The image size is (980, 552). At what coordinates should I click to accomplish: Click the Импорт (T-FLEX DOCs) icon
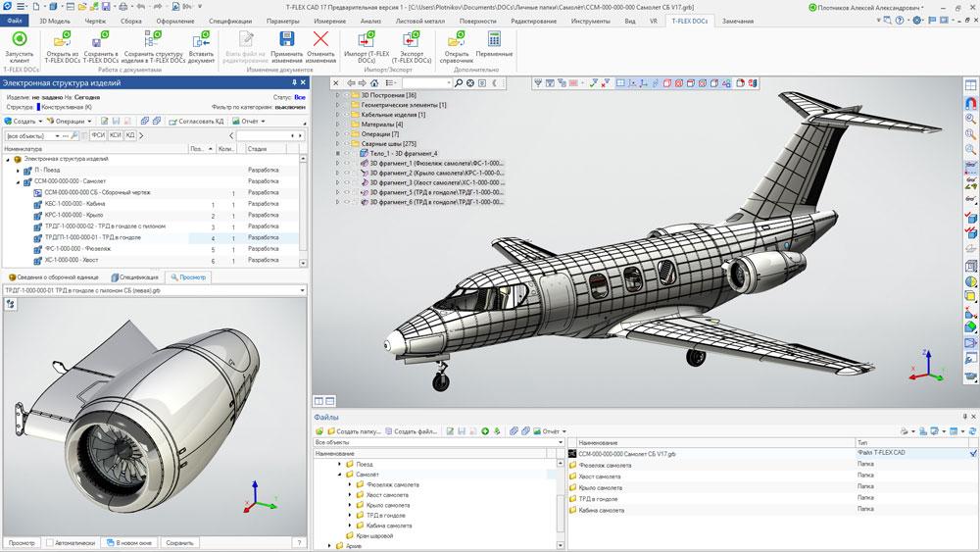[x=367, y=39]
